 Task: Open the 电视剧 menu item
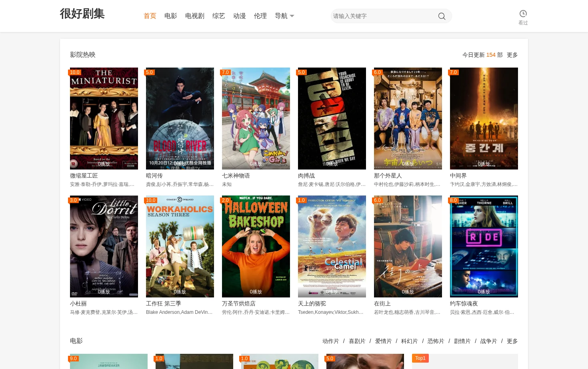(x=195, y=16)
